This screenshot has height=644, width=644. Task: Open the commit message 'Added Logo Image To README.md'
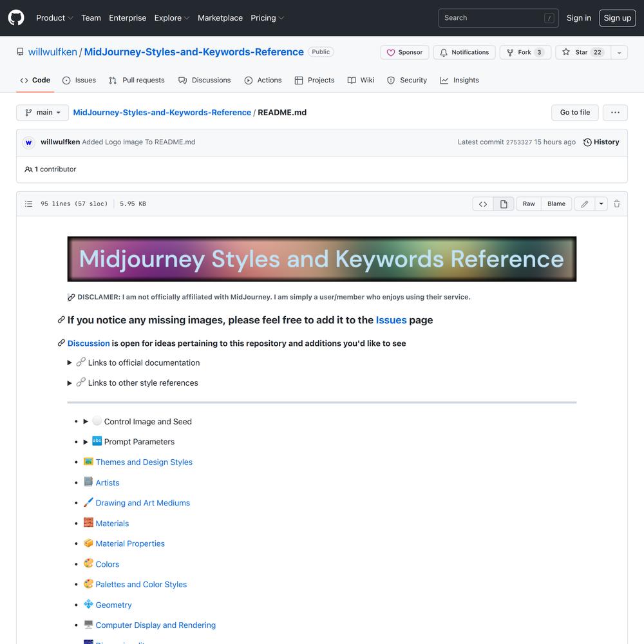pyautogui.click(x=138, y=142)
